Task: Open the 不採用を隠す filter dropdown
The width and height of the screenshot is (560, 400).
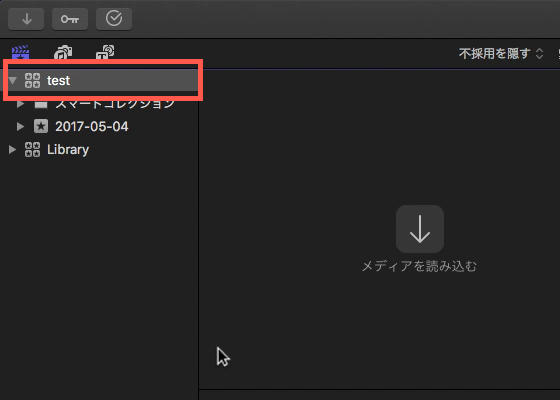Action: [501, 54]
